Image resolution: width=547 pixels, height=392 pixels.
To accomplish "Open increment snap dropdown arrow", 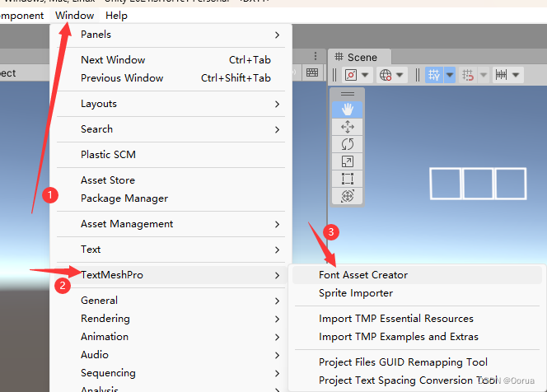I will (x=516, y=75).
